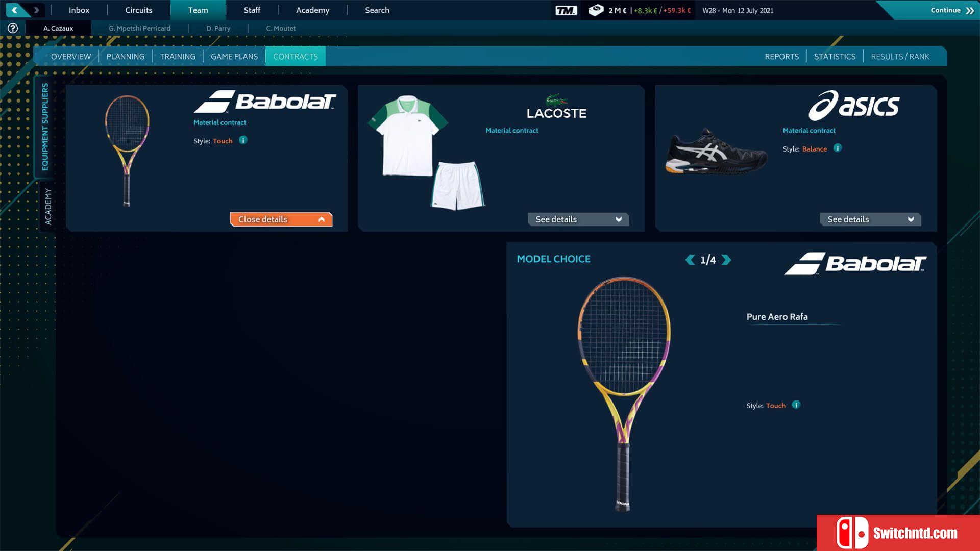Open the help question mark icon

click(x=13, y=28)
